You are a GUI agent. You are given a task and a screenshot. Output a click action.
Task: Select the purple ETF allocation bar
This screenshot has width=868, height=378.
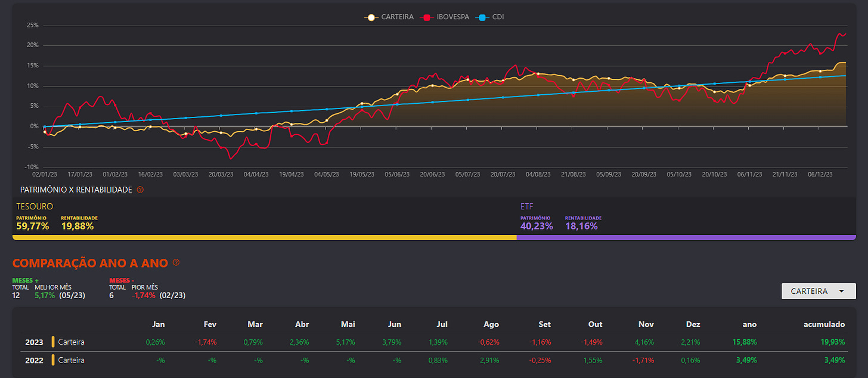[x=686, y=237]
